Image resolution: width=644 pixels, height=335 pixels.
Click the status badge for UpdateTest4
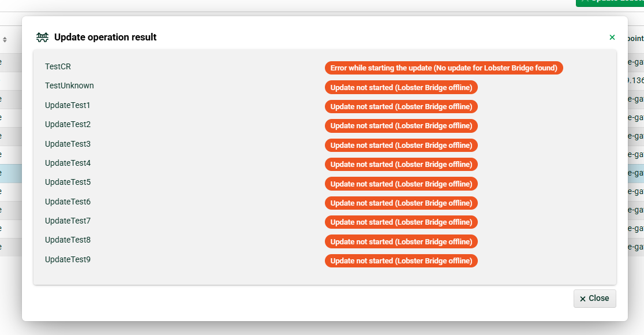point(401,165)
